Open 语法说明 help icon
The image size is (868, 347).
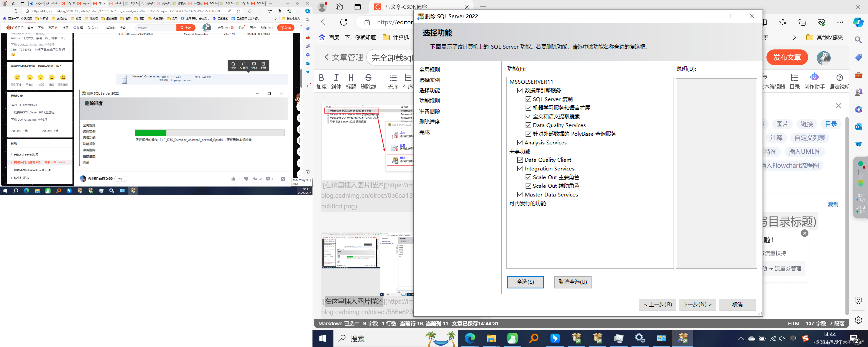coord(839,78)
